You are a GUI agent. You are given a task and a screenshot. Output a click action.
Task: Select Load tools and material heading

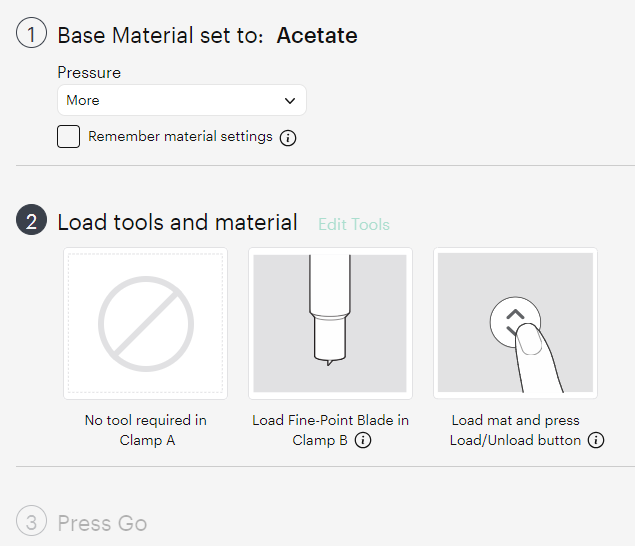tap(177, 222)
